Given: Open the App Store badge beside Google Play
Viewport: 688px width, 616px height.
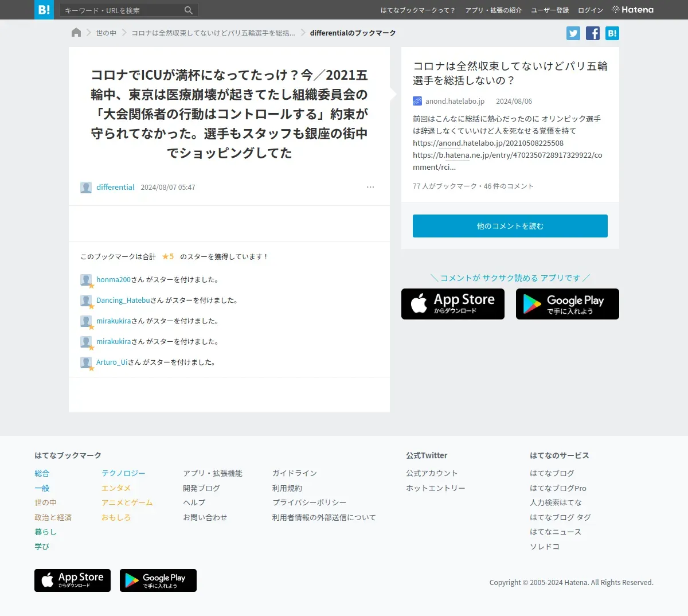Looking at the screenshot, I should click(x=453, y=304).
